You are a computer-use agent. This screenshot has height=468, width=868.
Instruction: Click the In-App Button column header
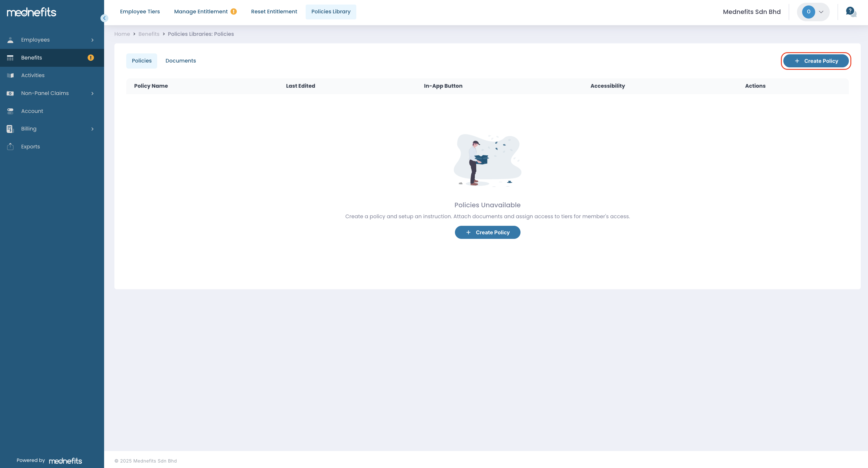pos(443,86)
